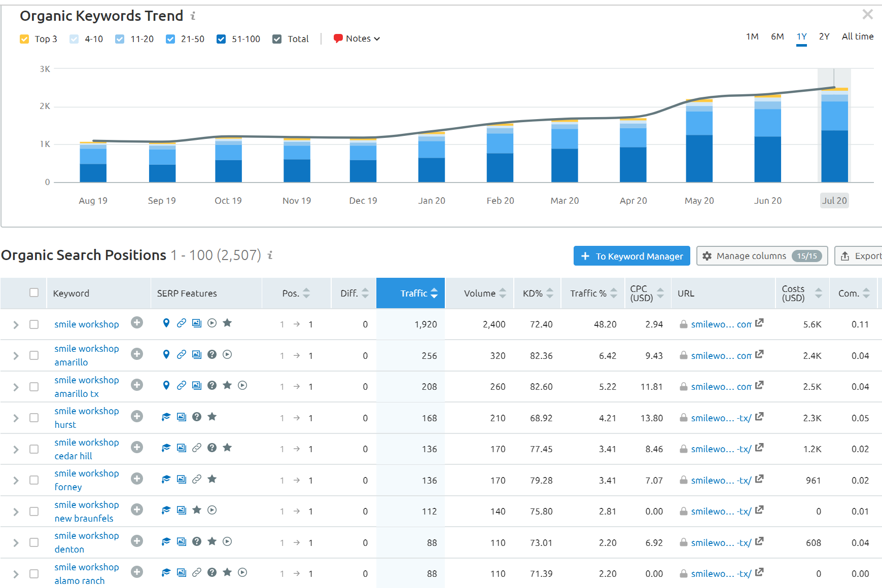Click the info icon beside Organic Keywords Trend
Viewport: 882px width, 588px height.
click(193, 16)
